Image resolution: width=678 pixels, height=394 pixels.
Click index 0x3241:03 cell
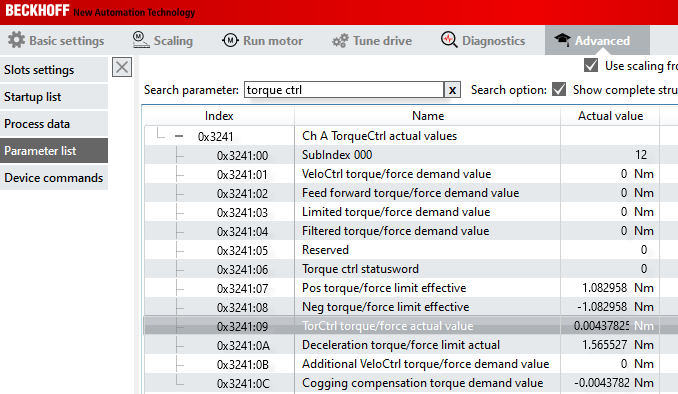pyautogui.click(x=242, y=212)
